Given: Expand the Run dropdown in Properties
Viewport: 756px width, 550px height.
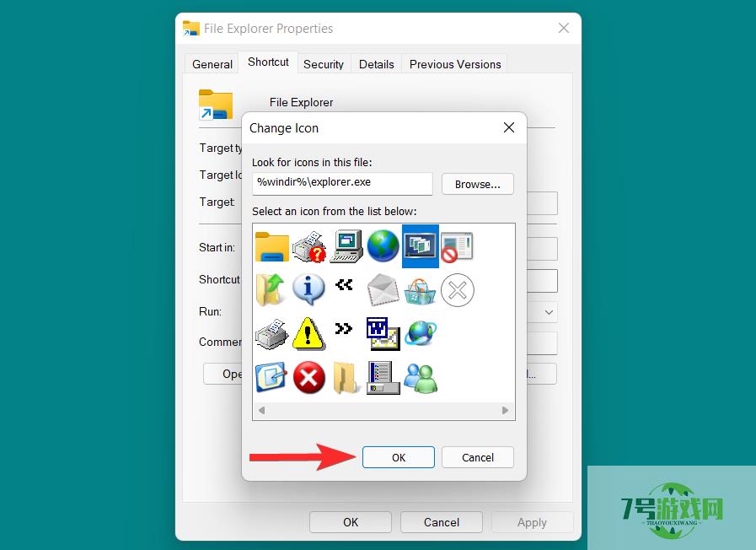Looking at the screenshot, I should pyautogui.click(x=549, y=312).
